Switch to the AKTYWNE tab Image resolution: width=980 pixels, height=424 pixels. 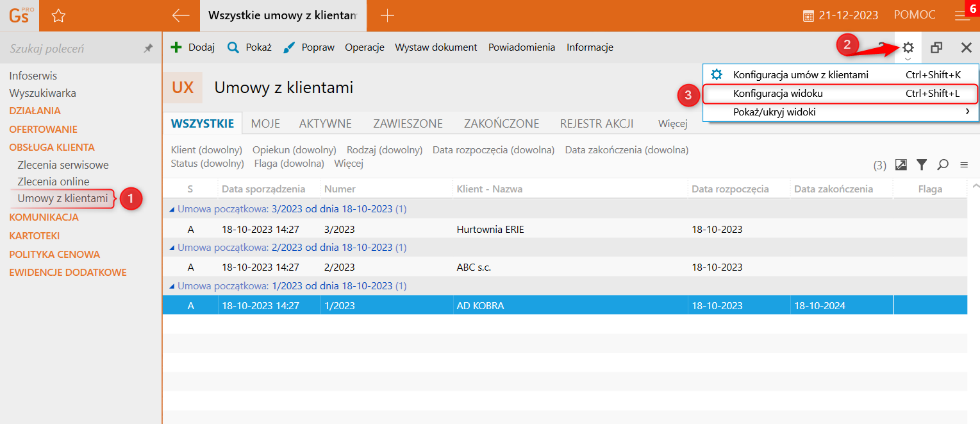coord(325,124)
